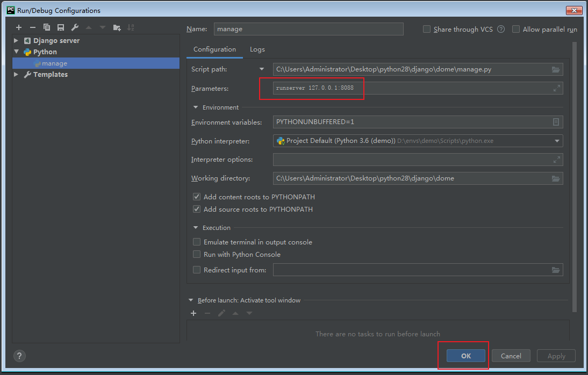Edit before launch task pencil icon
Image resolution: width=588 pixels, height=375 pixels.
[x=221, y=313]
